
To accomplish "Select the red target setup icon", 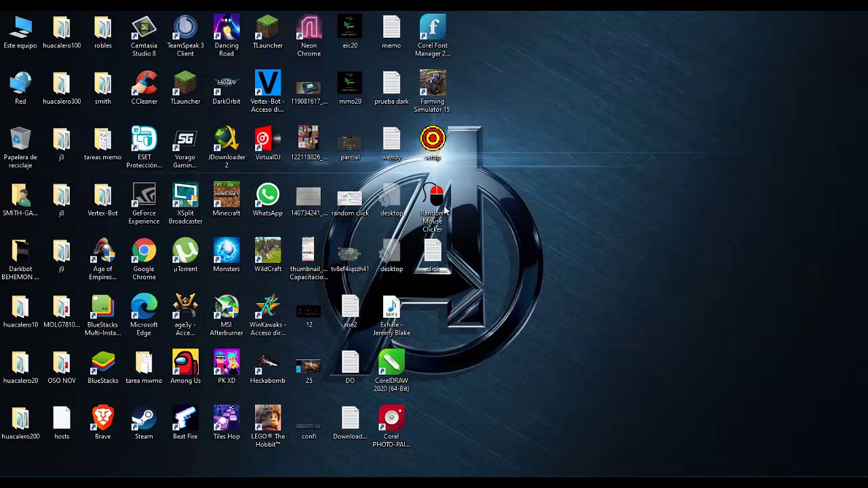I will pos(433,144).
